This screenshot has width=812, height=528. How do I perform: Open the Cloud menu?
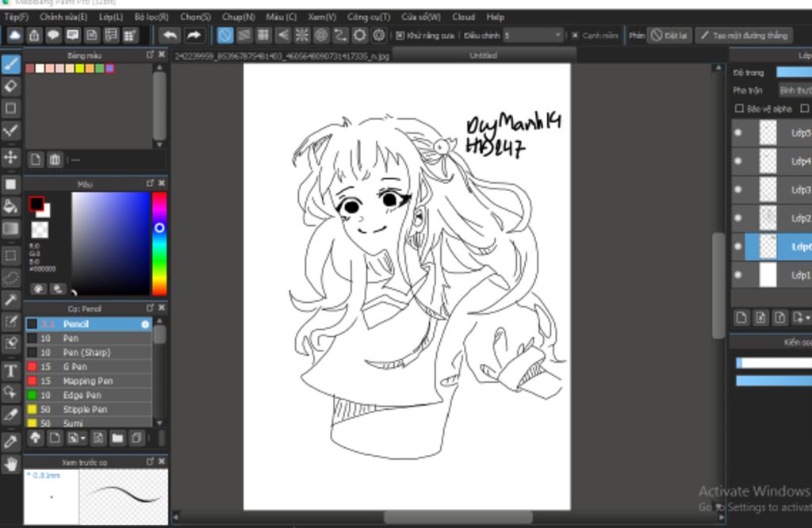463,17
